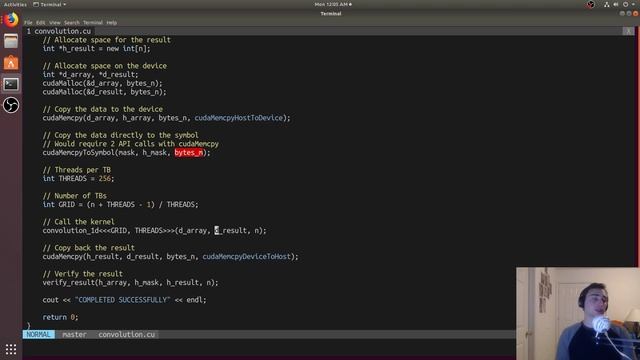Open the File menu
The width and height of the screenshot is (640, 360).
(x=28, y=23)
